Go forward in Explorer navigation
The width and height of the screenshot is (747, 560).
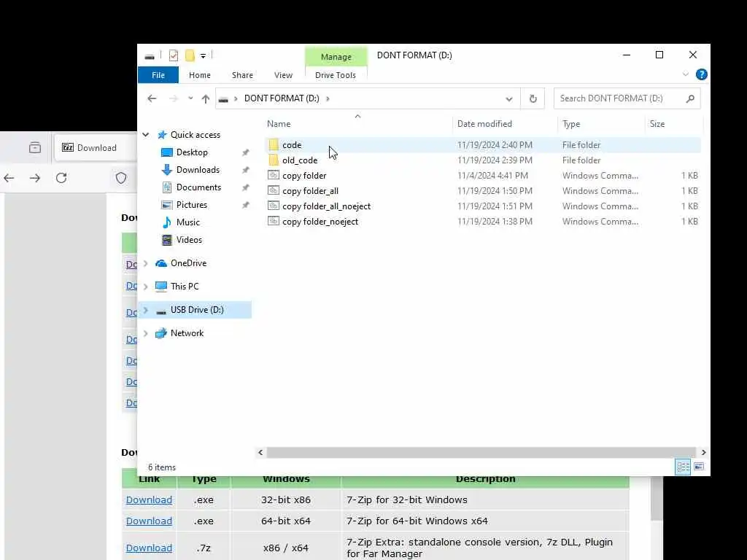point(174,98)
